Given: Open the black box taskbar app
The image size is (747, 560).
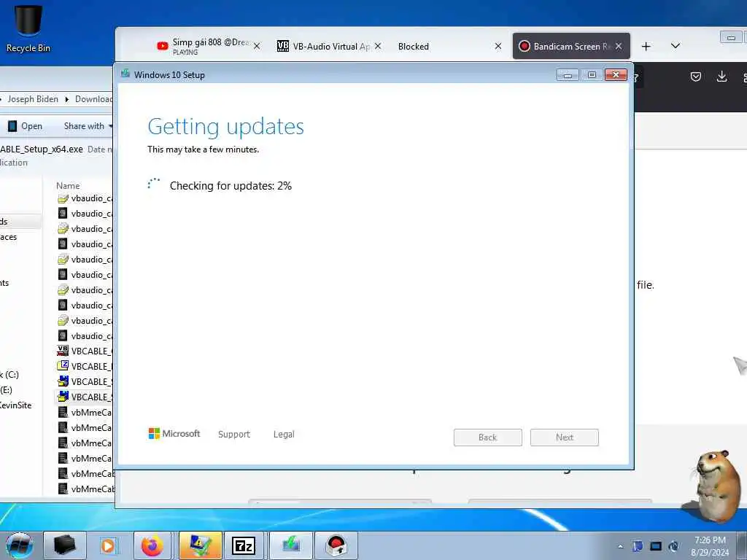Looking at the screenshot, I should click(65, 545).
